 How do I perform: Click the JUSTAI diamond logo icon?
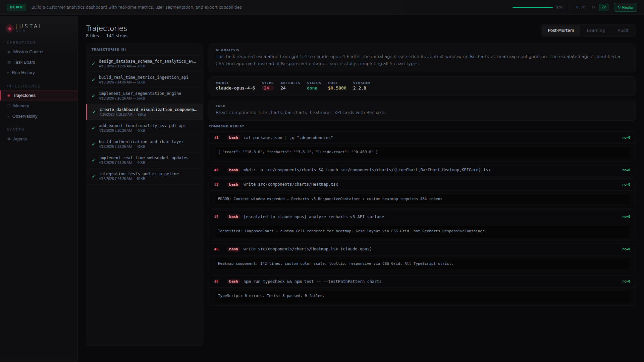coord(10,28)
